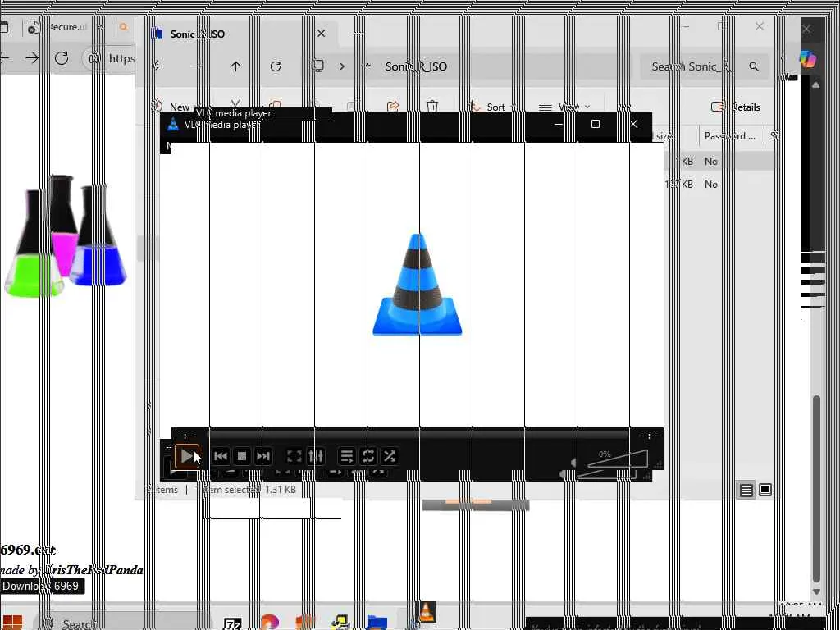Toggle shuffle mode in VLC
This screenshot has width=840, height=630.
click(x=390, y=456)
